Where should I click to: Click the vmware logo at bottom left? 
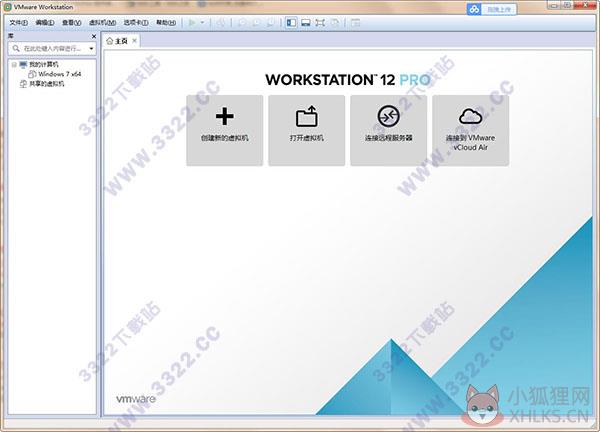[136, 399]
